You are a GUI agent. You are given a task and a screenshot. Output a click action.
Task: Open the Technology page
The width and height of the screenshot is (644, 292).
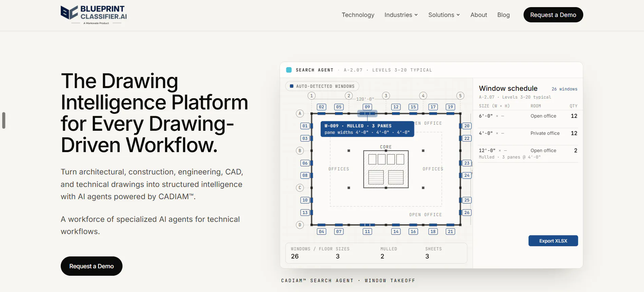click(358, 15)
